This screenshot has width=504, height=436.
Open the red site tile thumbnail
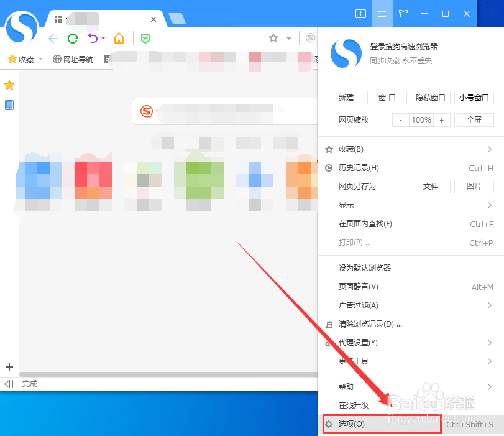click(x=93, y=180)
